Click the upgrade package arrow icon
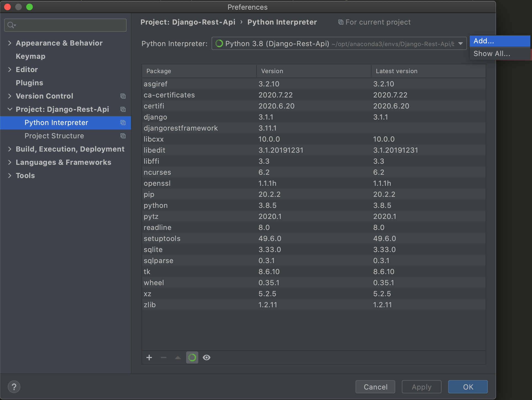 point(178,357)
